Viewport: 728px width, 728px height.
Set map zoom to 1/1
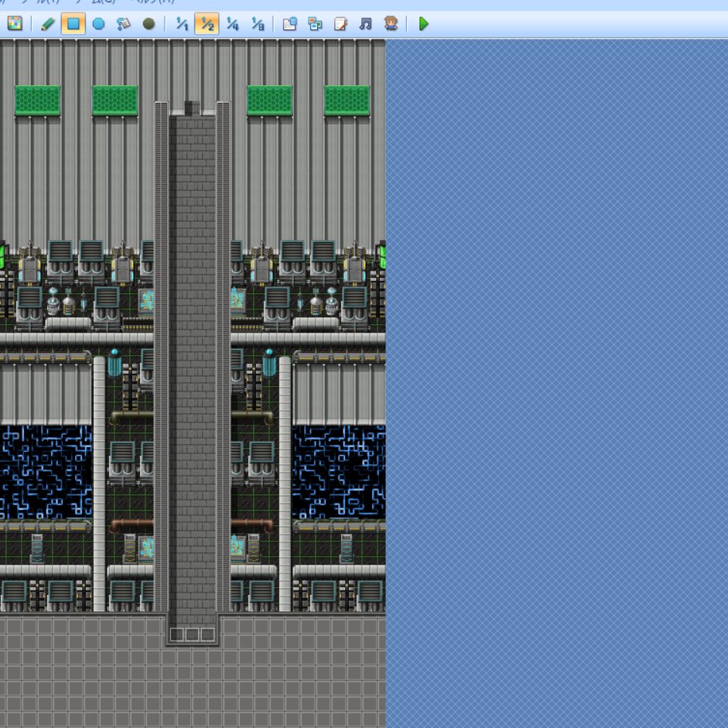pyautogui.click(x=182, y=23)
